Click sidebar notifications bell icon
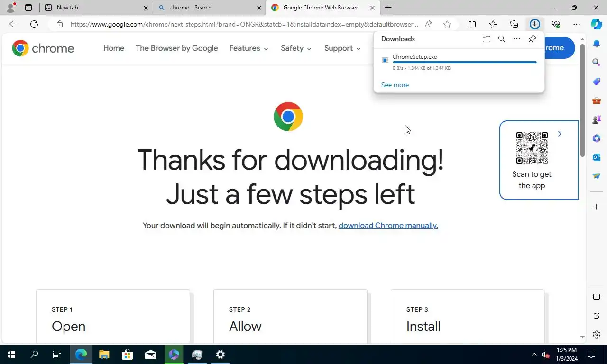 point(597,44)
